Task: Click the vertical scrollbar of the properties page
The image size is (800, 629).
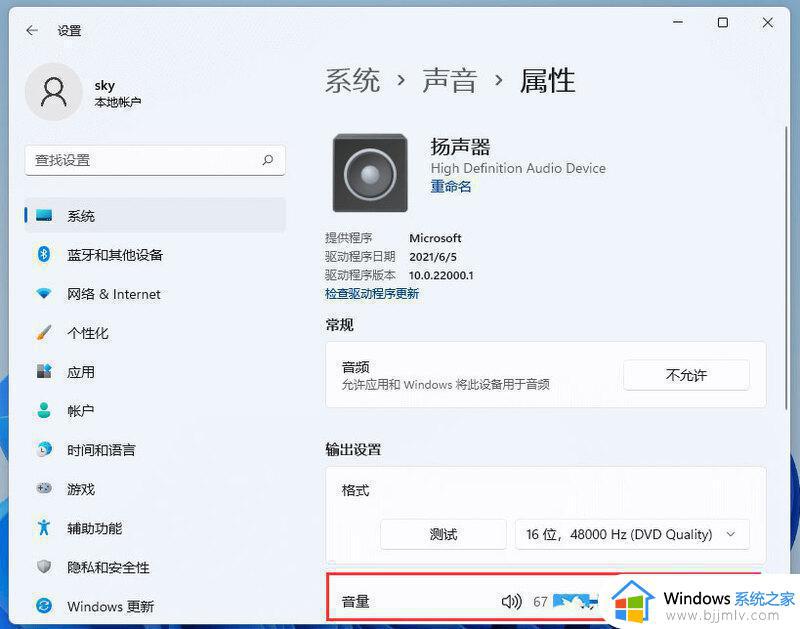Action: point(786,268)
